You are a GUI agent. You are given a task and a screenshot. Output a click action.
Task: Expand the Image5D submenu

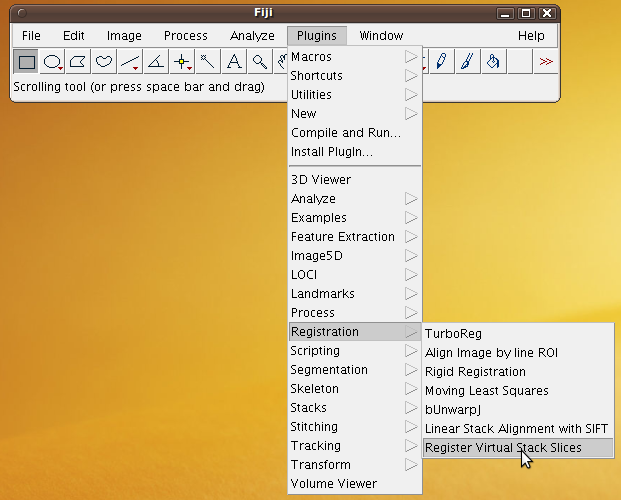tap(354, 256)
